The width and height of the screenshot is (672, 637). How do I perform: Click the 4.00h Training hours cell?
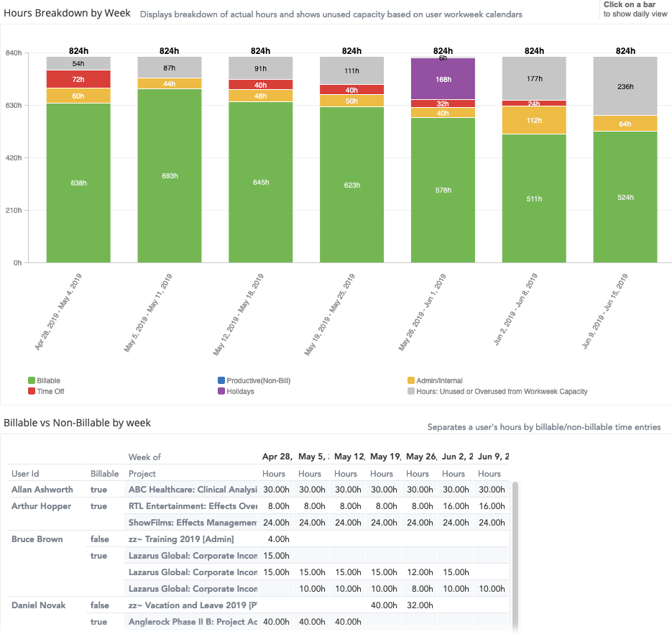tap(279, 539)
